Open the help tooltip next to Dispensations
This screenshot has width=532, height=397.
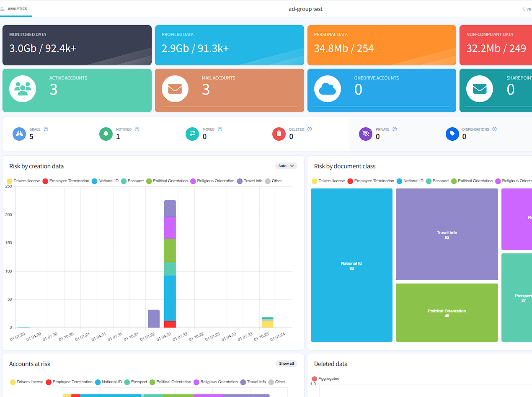494,129
